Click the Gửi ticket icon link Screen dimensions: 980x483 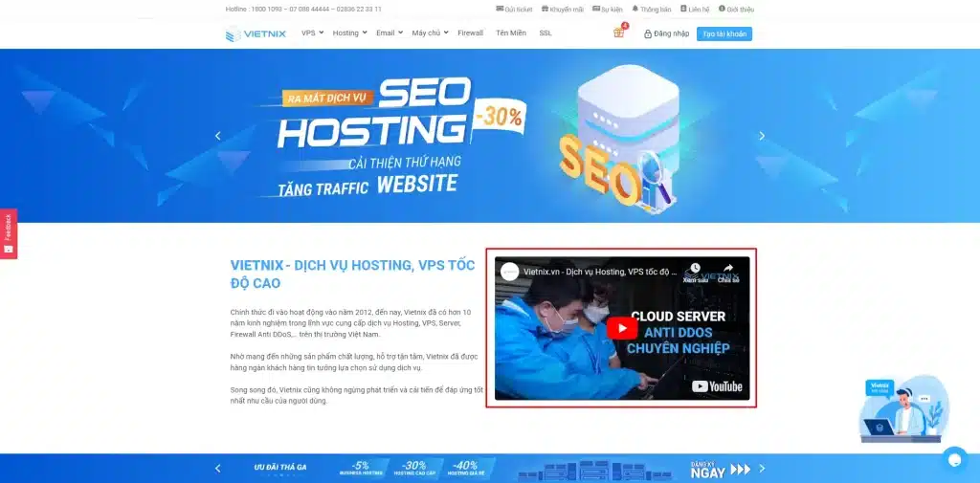514,10
